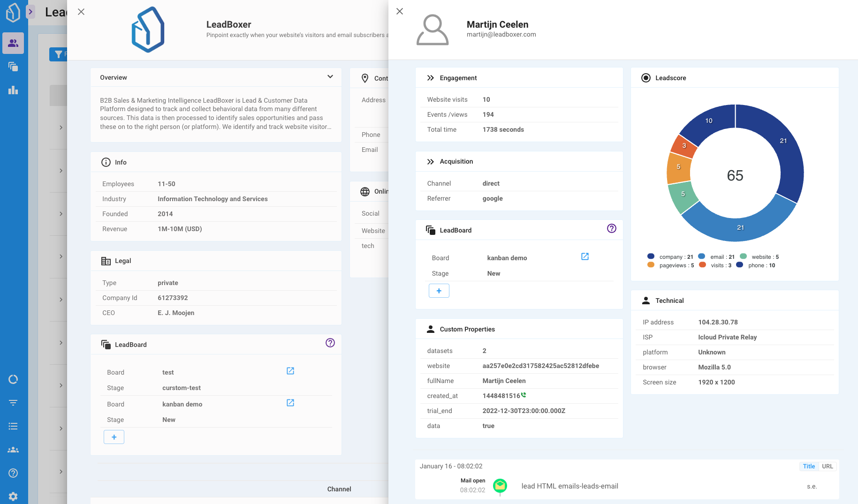Open the help question mark in sidebar

[x=13, y=473]
